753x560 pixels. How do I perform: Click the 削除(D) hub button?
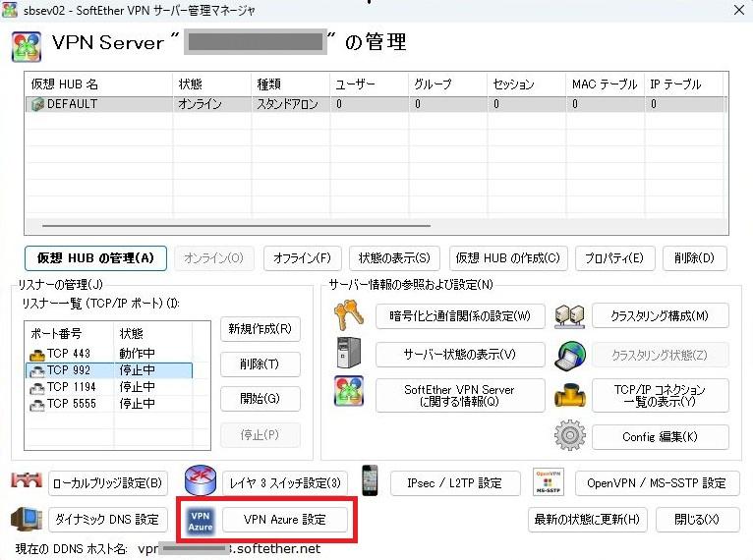[x=694, y=258]
